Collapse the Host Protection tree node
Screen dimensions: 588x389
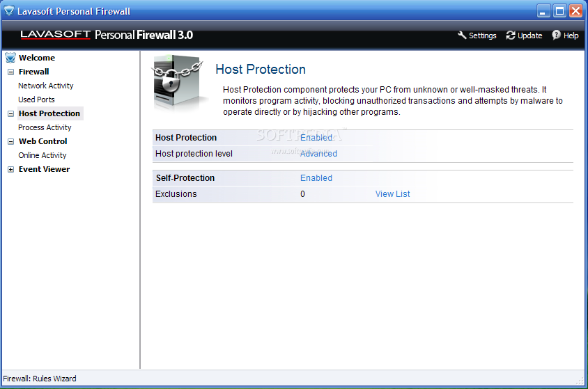coord(11,113)
